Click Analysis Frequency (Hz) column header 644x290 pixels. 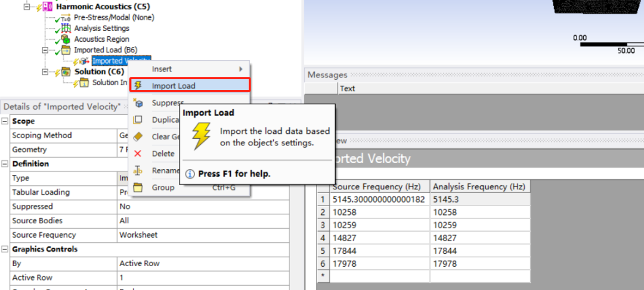click(x=480, y=187)
